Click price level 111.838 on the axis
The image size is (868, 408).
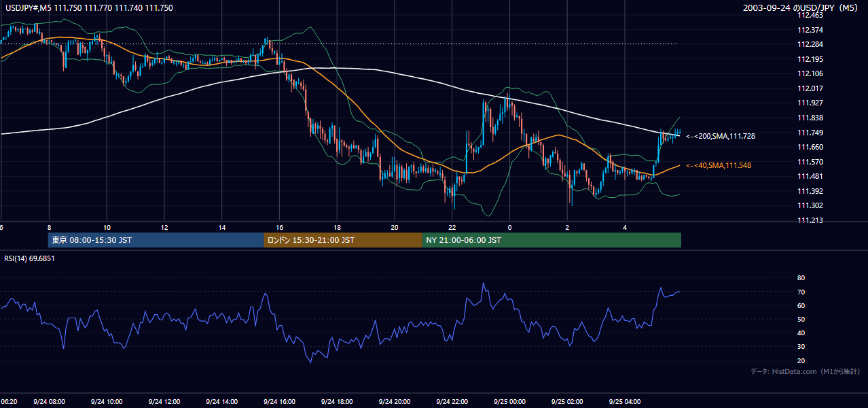(810, 118)
